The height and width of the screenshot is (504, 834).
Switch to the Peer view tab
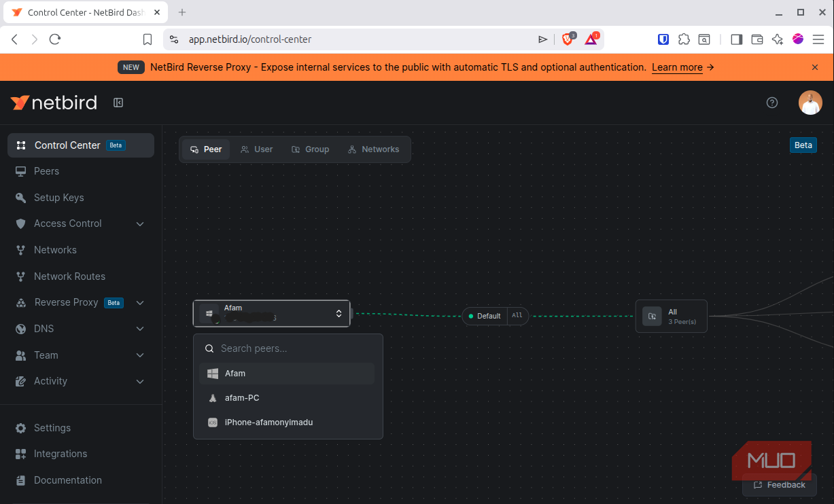[x=206, y=149]
